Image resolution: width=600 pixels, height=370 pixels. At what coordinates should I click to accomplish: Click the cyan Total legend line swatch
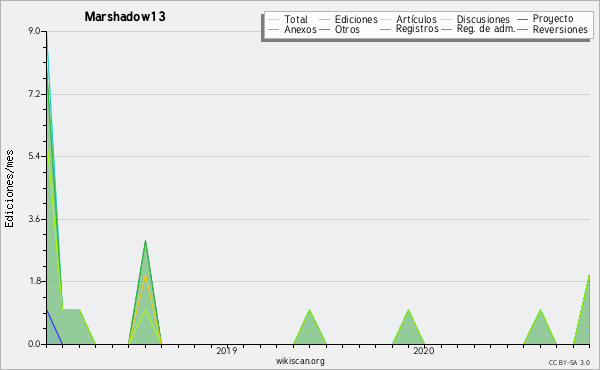point(274,20)
